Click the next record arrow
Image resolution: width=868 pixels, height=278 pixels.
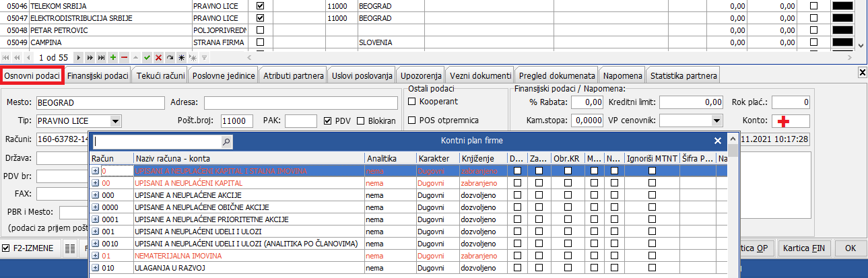coord(79,58)
